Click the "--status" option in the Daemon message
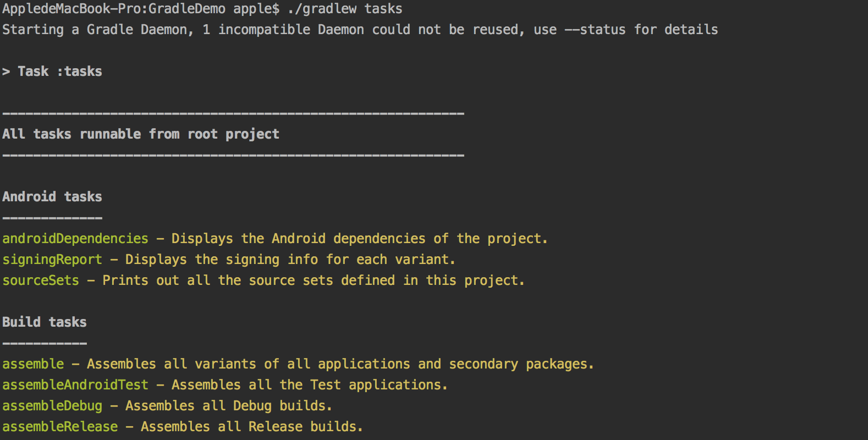This screenshot has width=868, height=440. 595,30
